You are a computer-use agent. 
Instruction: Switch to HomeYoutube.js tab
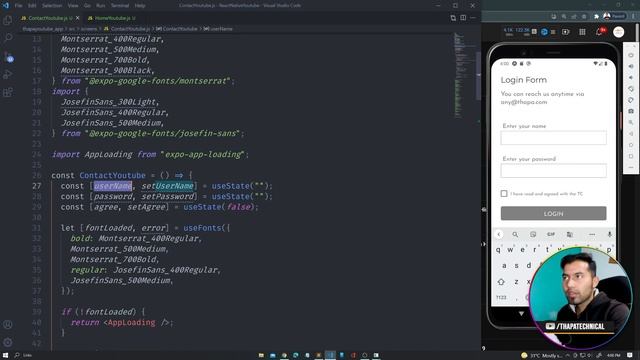coord(111,18)
